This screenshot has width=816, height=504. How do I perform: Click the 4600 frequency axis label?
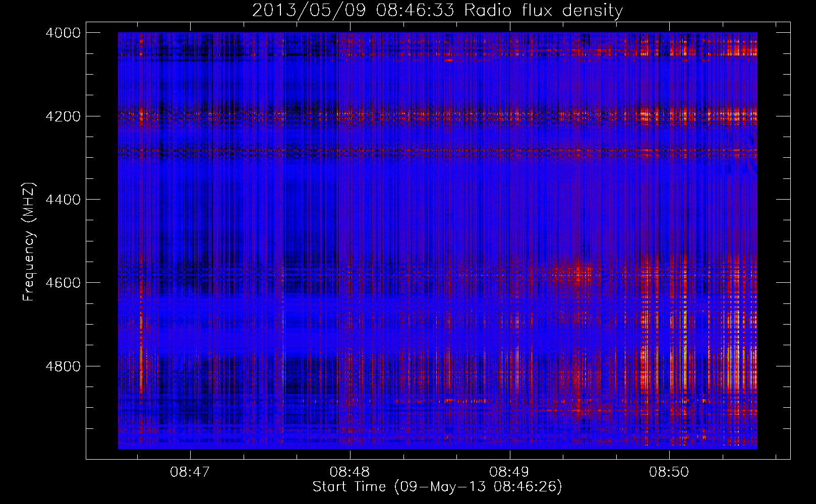63,283
